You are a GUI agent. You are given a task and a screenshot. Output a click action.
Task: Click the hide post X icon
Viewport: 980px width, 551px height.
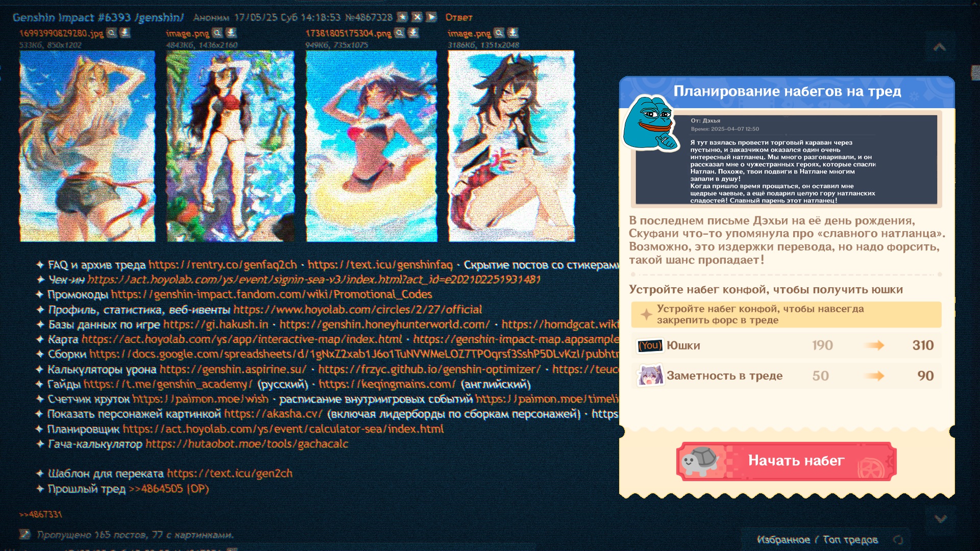(x=417, y=17)
